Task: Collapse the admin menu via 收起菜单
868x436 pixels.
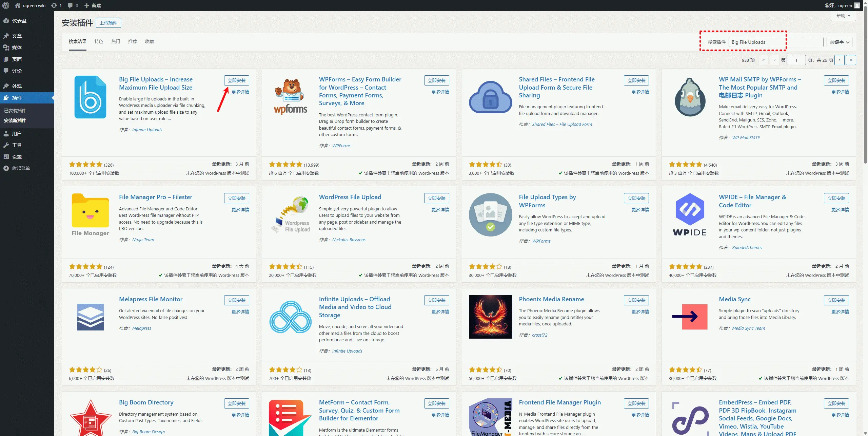Action: coord(20,168)
